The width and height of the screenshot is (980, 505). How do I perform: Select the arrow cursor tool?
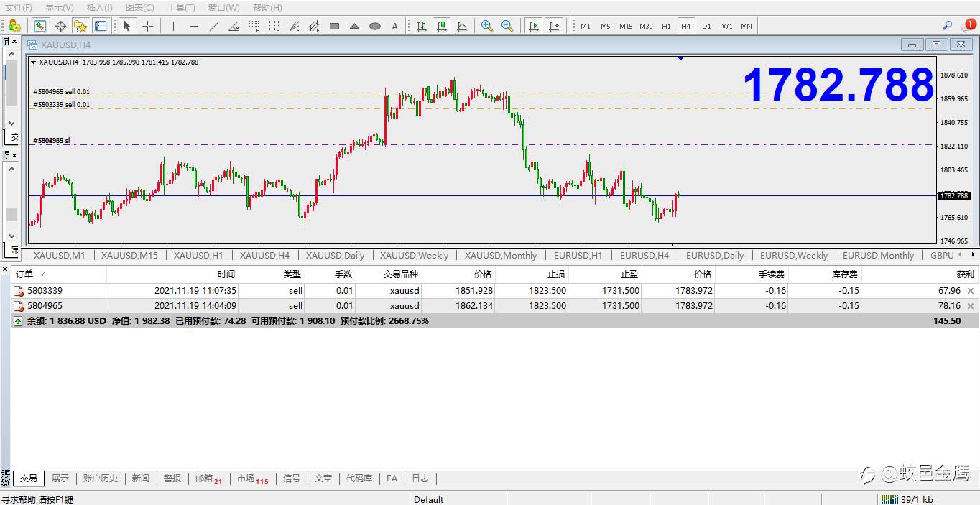pyautogui.click(x=127, y=26)
